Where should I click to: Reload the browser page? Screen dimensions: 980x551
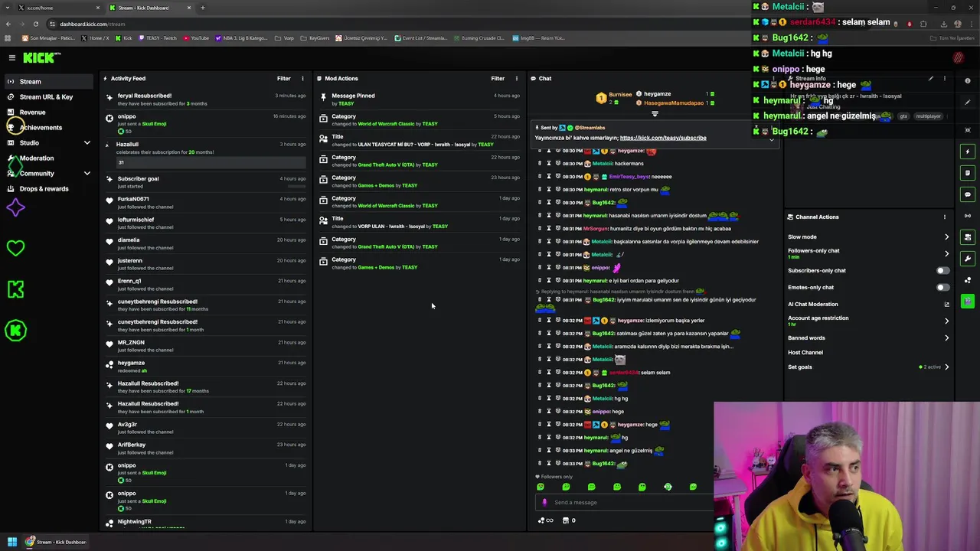(x=35, y=24)
